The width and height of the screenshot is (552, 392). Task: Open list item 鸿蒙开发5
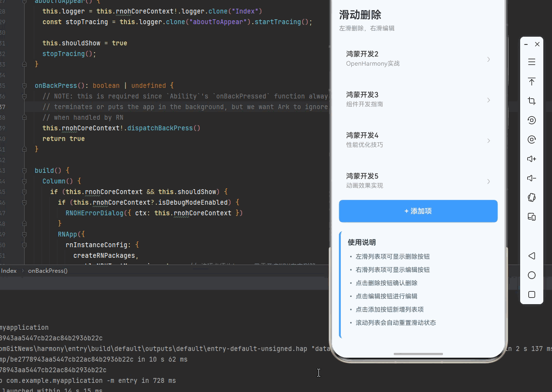[418, 181]
